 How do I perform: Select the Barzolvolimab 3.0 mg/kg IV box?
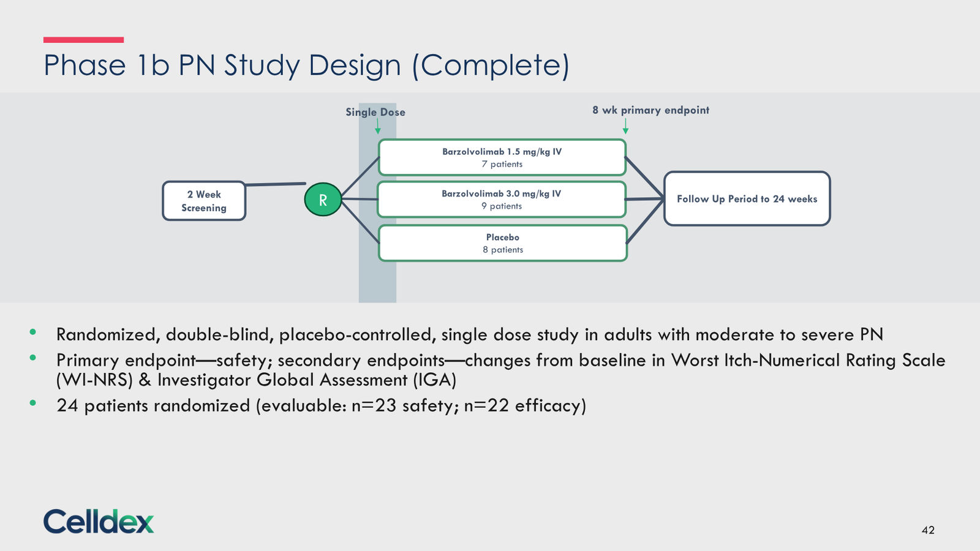click(502, 199)
